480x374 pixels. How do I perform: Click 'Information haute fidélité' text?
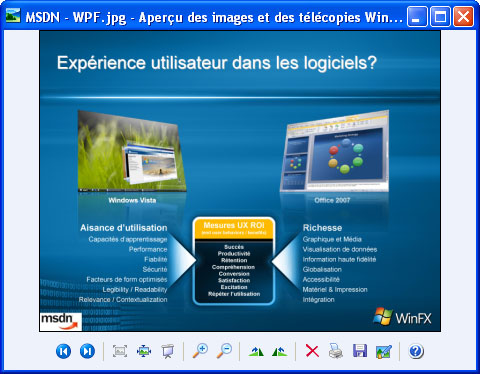[339, 259]
